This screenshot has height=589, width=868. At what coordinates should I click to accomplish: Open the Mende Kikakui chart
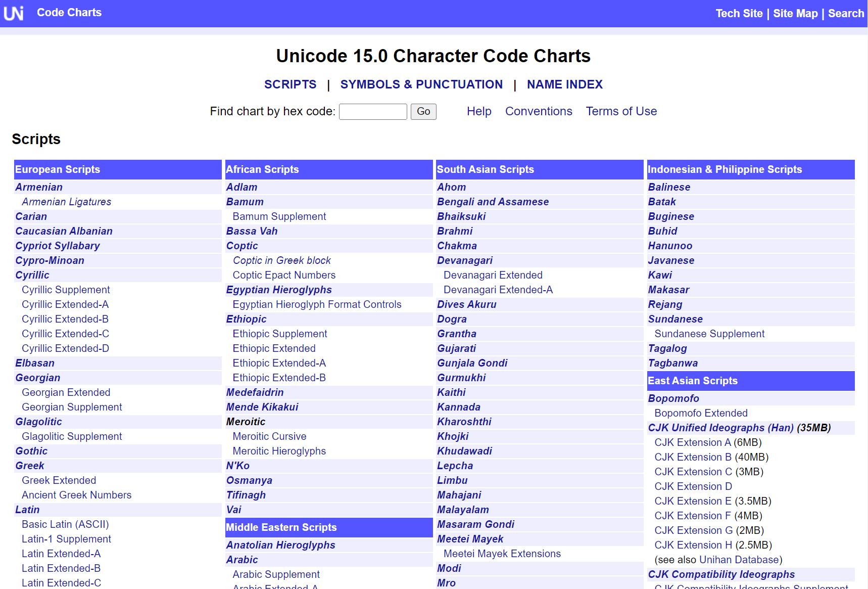click(x=262, y=407)
